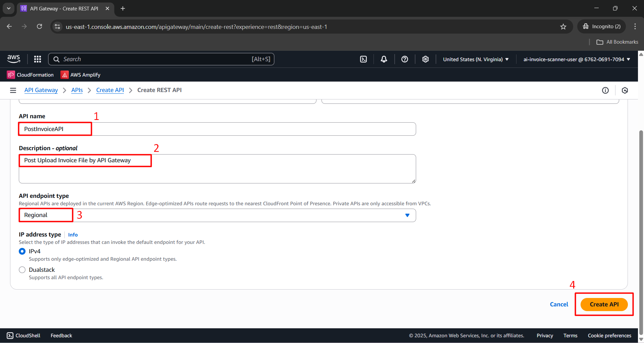Expand the ai-invoice-scanner-user account menu
644x343 pixels.
point(576,59)
